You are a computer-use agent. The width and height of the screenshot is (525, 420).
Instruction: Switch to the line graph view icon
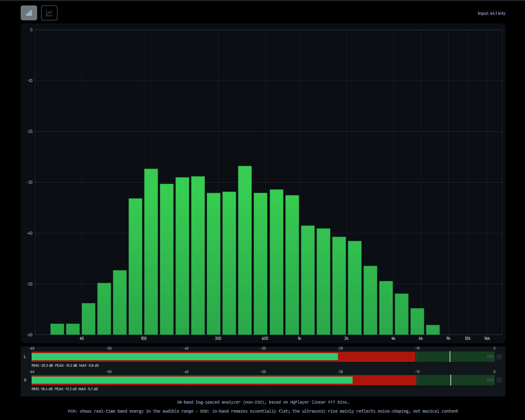49,13
